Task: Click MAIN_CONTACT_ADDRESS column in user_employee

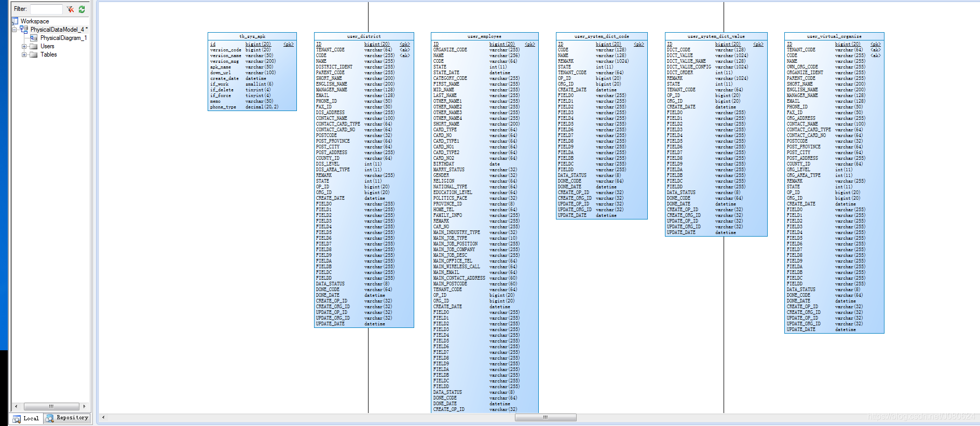Action: coord(459,278)
